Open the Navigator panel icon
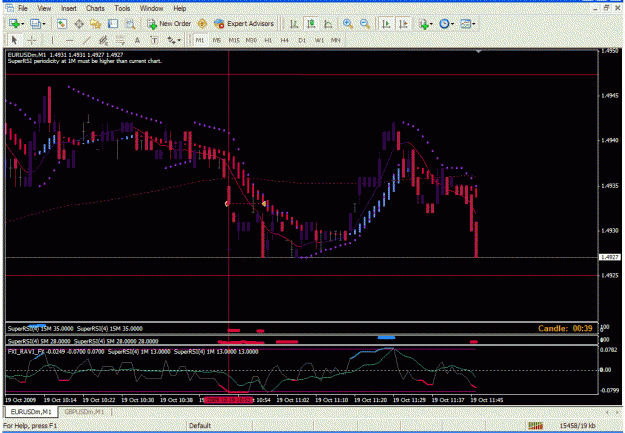Screen dimensions: 625x433 96,24
